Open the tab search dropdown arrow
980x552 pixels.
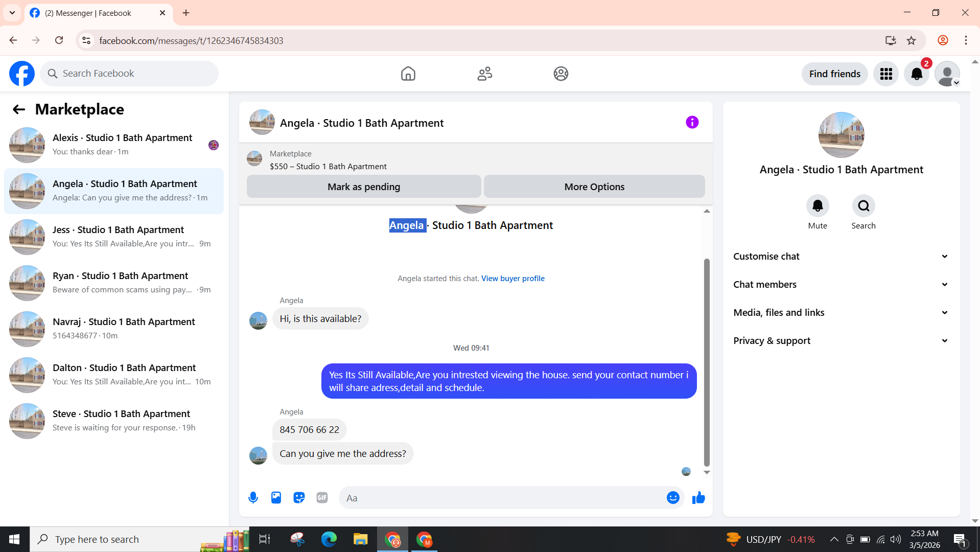[12, 13]
